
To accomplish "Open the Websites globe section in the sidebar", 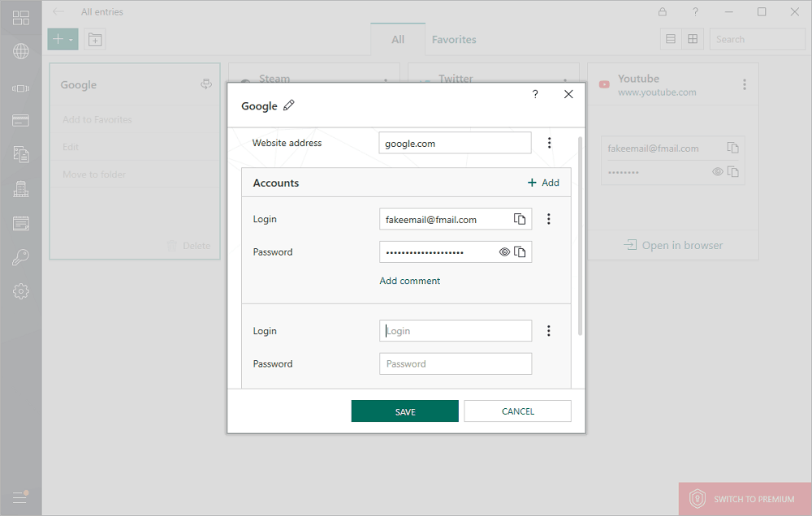I will (21, 51).
